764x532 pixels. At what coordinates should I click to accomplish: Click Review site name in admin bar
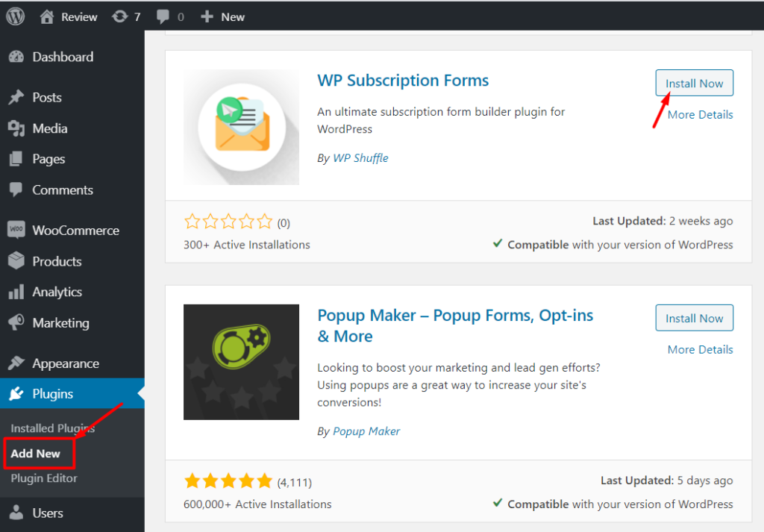(79, 17)
